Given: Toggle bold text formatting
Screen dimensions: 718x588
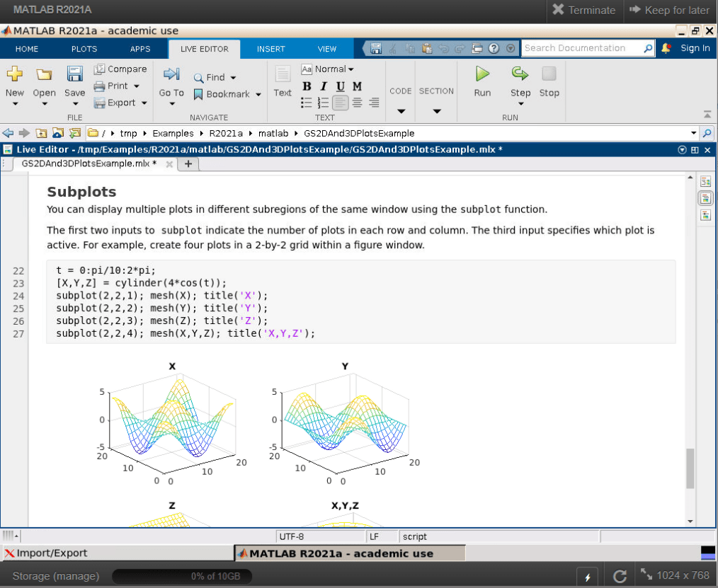Looking at the screenshot, I should coord(307,86).
